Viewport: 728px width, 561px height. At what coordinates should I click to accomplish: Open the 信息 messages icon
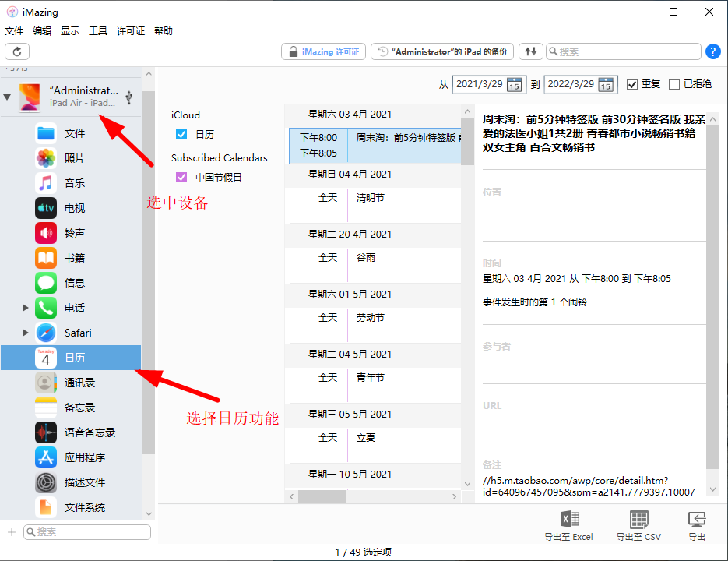46,283
